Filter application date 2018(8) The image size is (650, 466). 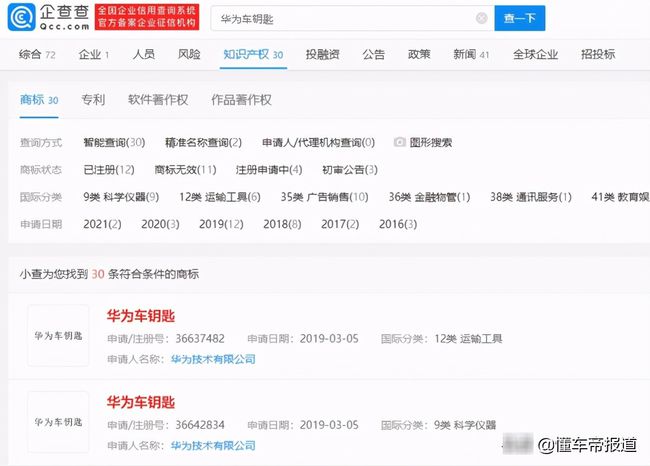point(282,224)
